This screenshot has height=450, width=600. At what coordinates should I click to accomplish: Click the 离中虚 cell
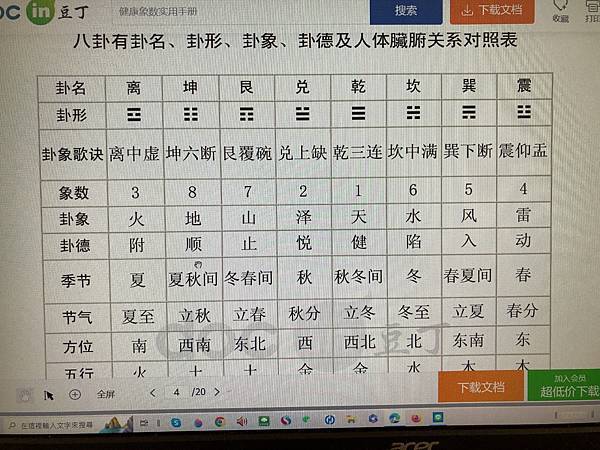(x=134, y=154)
